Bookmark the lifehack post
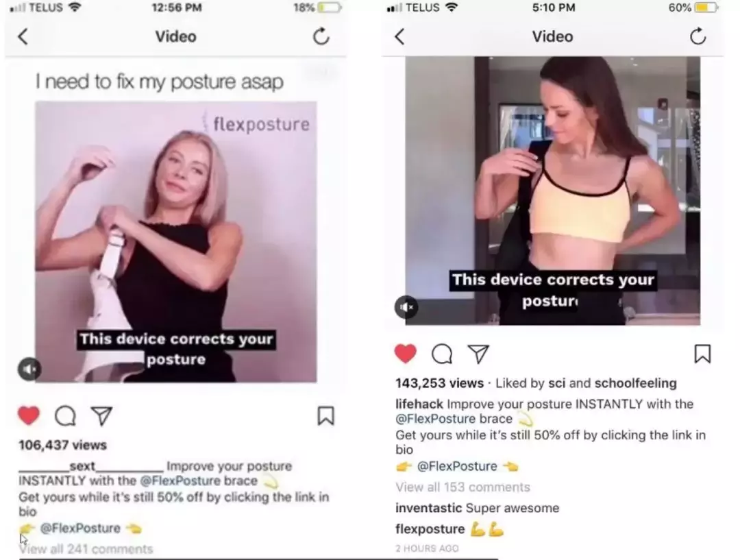740x560 pixels. [x=702, y=354]
